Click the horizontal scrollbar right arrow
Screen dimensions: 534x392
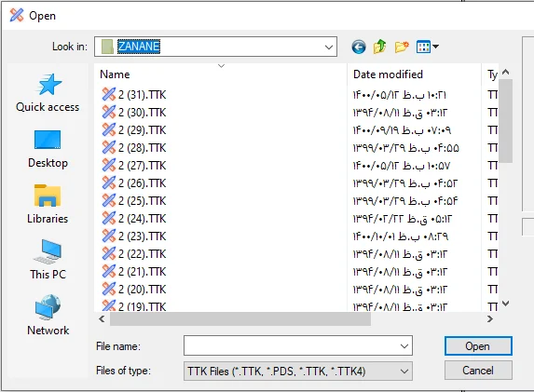[x=489, y=318]
